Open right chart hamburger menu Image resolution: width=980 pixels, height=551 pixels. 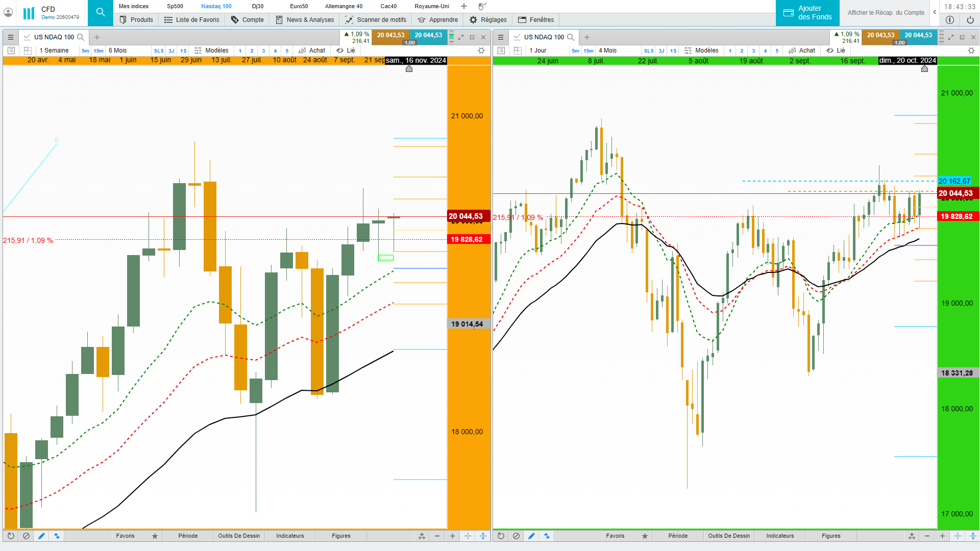(501, 37)
